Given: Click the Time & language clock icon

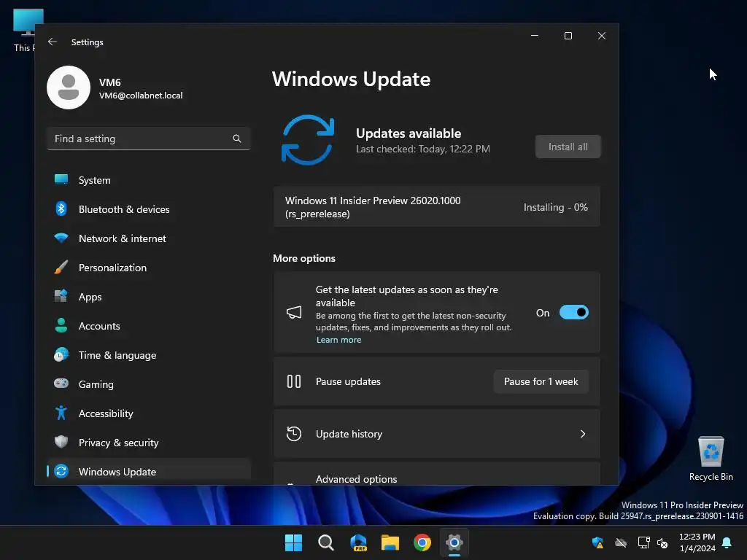Looking at the screenshot, I should [x=61, y=355].
